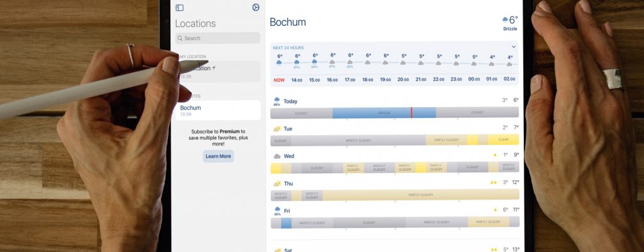Tap the partly sunny icon for Thu
The width and height of the screenshot is (644, 252).
pyautogui.click(x=277, y=183)
